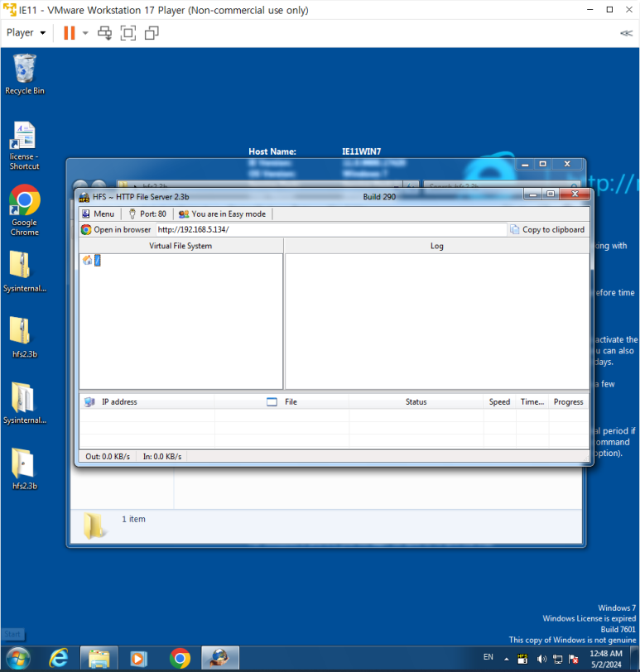Click the IP address column header
The height and width of the screenshot is (672, 640).
[147, 402]
